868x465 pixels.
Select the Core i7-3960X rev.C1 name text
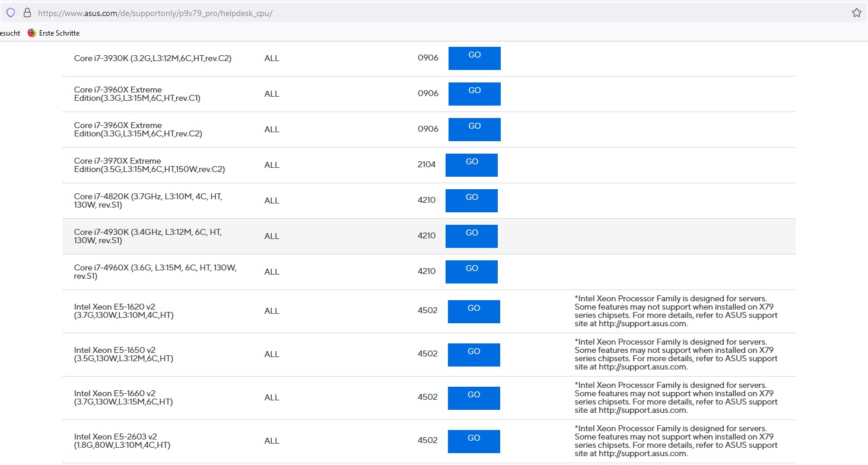tap(137, 94)
